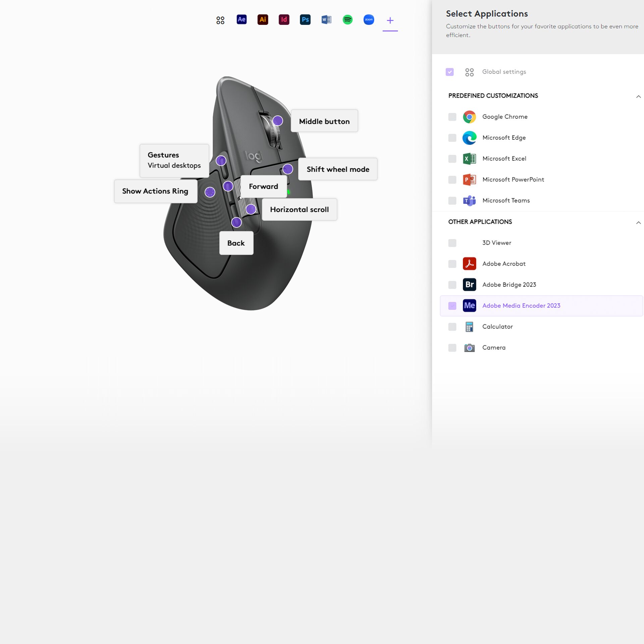The height and width of the screenshot is (644, 644).
Task: Select the Microsoft Teams entry
Action: [506, 200]
